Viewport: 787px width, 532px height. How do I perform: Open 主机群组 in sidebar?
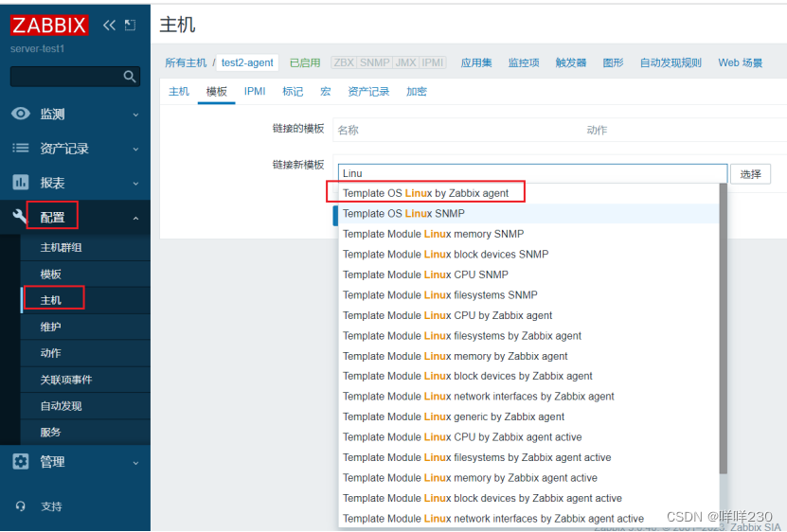61,247
